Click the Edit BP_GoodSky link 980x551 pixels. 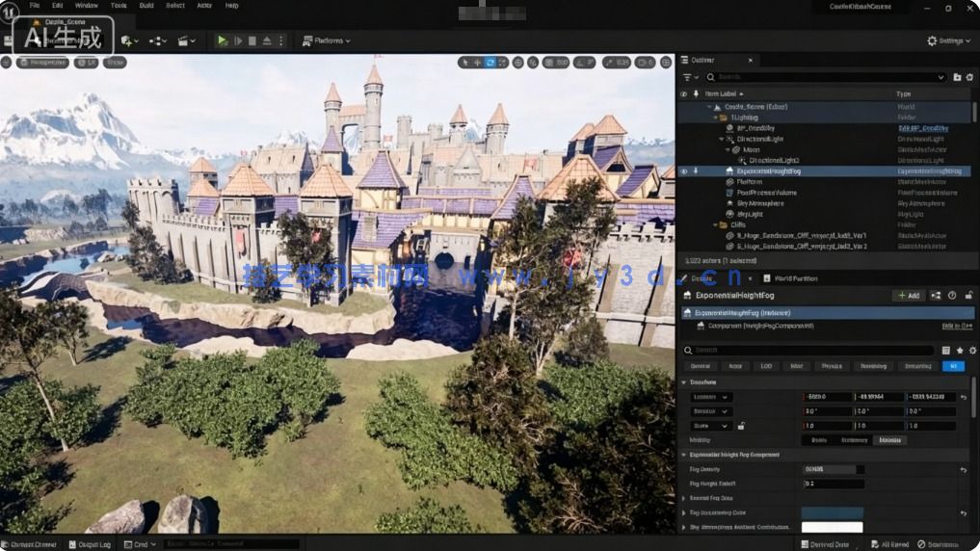click(x=923, y=128)
